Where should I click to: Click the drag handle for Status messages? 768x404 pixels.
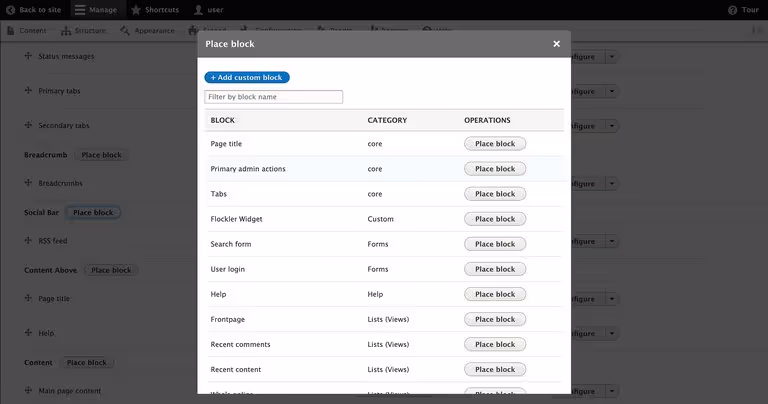point(28,56)
